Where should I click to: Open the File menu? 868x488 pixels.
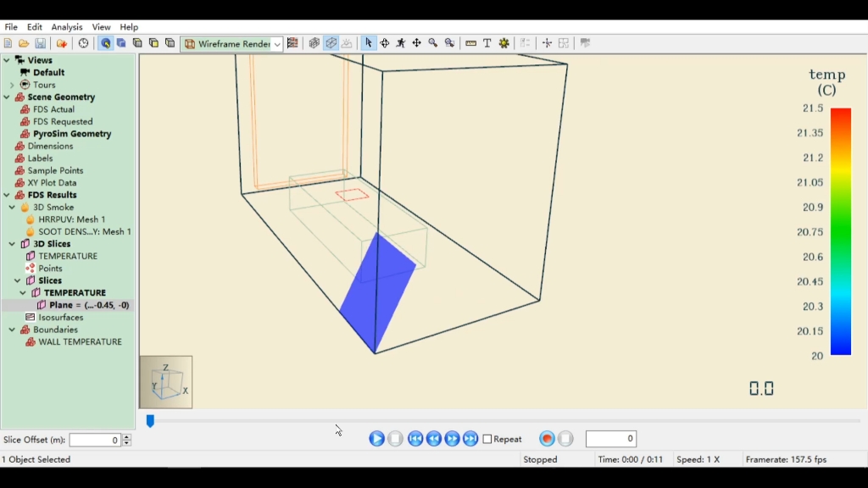point(11,27)
